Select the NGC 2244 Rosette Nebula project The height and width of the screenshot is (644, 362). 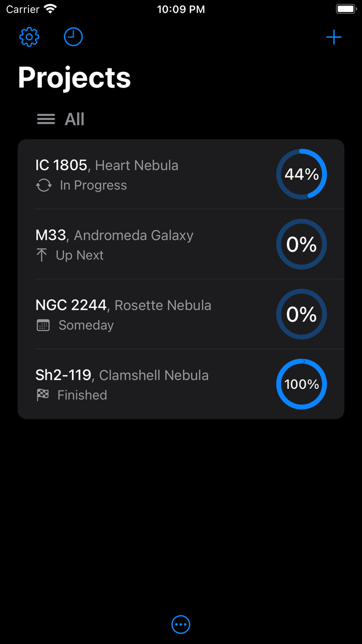click(123, 305)
